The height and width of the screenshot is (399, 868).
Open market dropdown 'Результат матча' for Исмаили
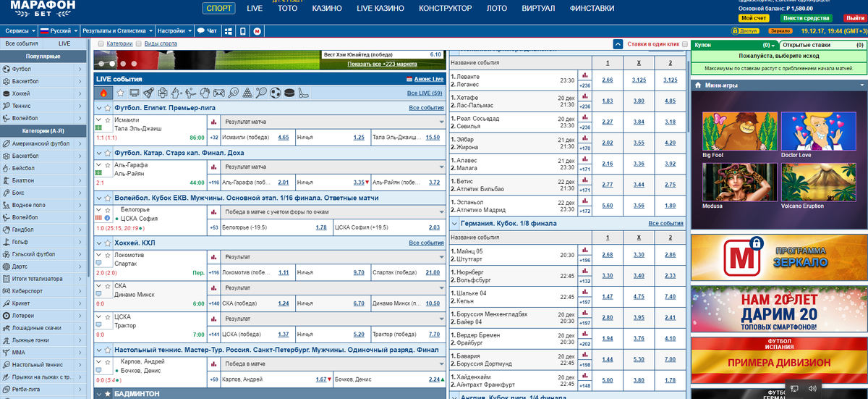(x=333, y=120)
